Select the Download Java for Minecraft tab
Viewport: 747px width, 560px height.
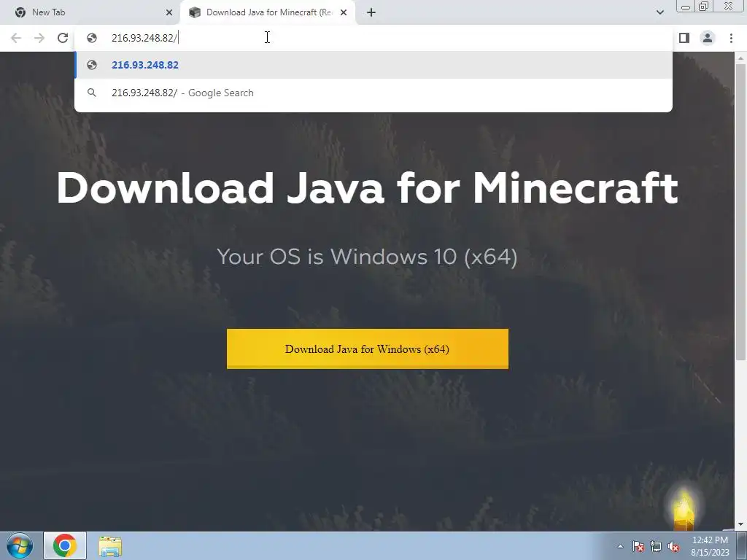(268, 12)
